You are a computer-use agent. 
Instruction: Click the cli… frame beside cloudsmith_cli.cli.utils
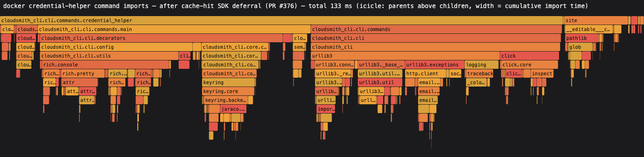point(184,56)
